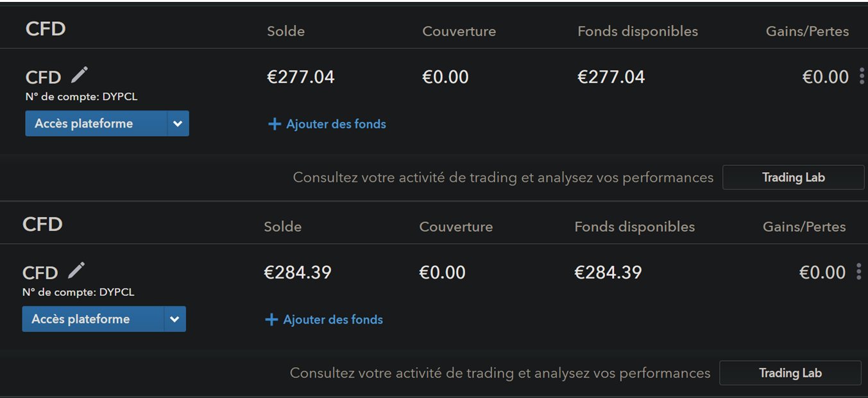Click the pencil edit icon for the €277.04 account
The image size is (868, 398).
tap(80, 75)
